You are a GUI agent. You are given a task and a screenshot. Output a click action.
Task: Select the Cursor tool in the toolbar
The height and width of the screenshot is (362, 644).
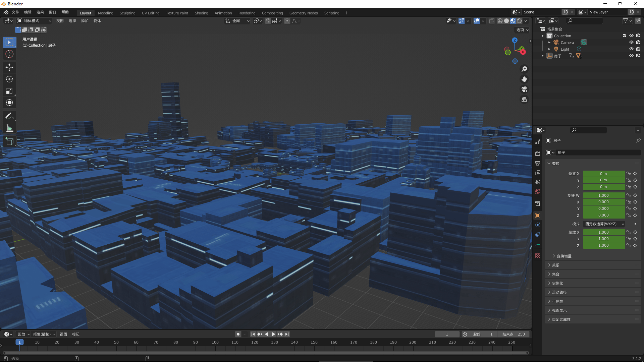coord(9,54)
